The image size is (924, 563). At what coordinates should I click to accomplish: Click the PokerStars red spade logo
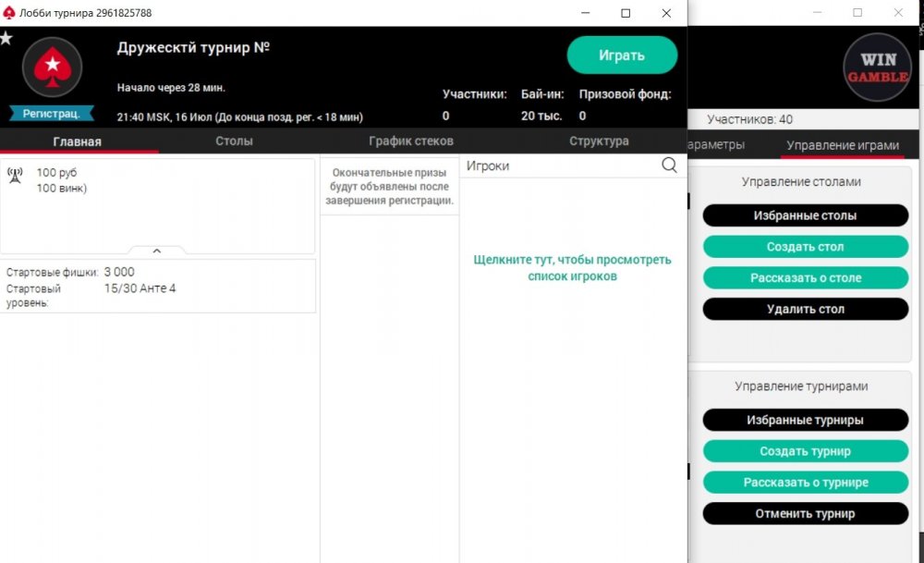click(53, 67)
